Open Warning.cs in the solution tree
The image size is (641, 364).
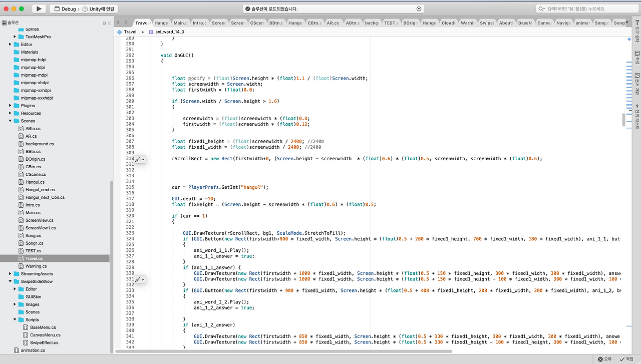click(36, 266)
